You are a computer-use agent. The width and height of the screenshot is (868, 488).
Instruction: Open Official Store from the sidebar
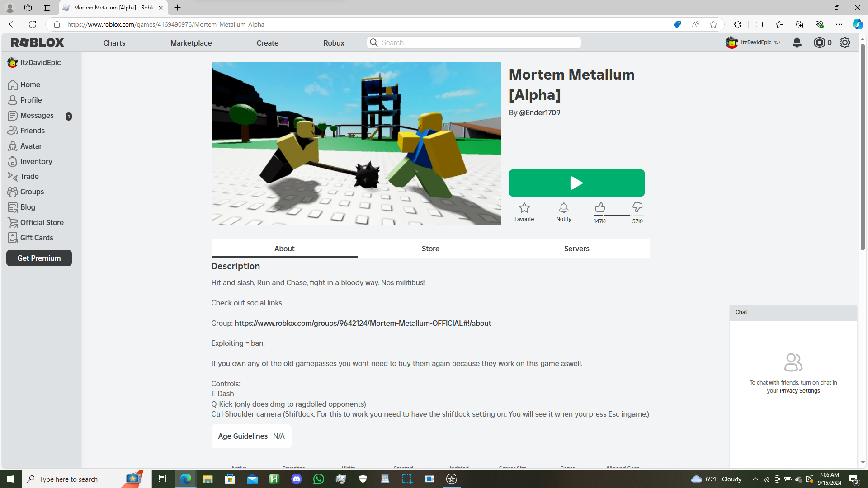41,222
